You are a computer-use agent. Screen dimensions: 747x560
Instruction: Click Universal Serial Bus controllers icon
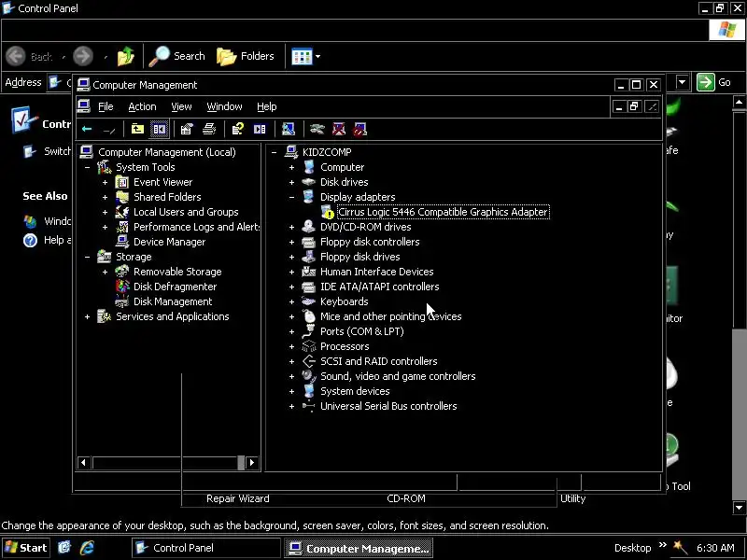coord(309,406)
